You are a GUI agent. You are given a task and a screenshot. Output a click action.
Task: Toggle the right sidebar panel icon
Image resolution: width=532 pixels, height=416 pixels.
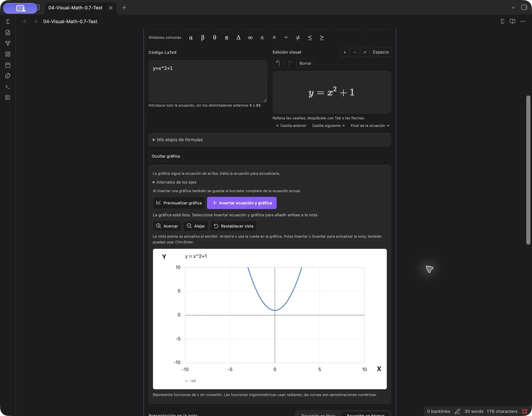coord(524,7)
